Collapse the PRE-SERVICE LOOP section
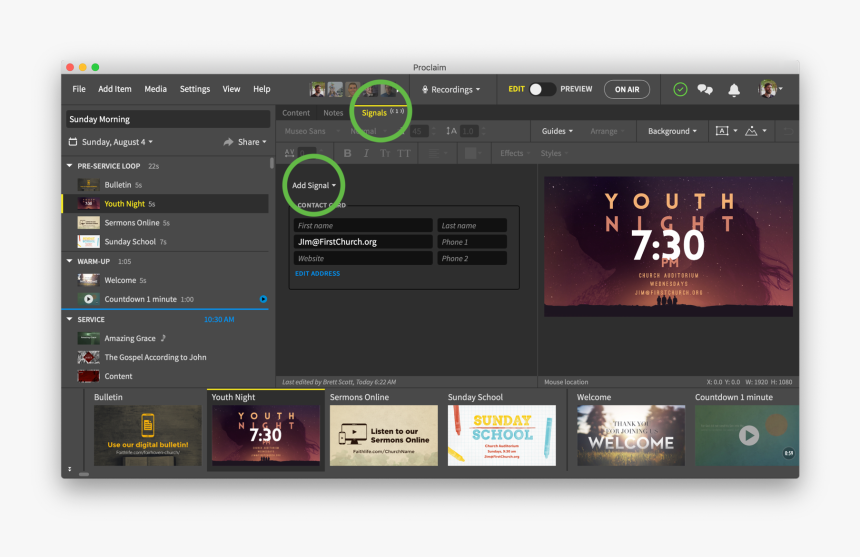This screenshot has height=557, width=860. [x=69, y=166]
